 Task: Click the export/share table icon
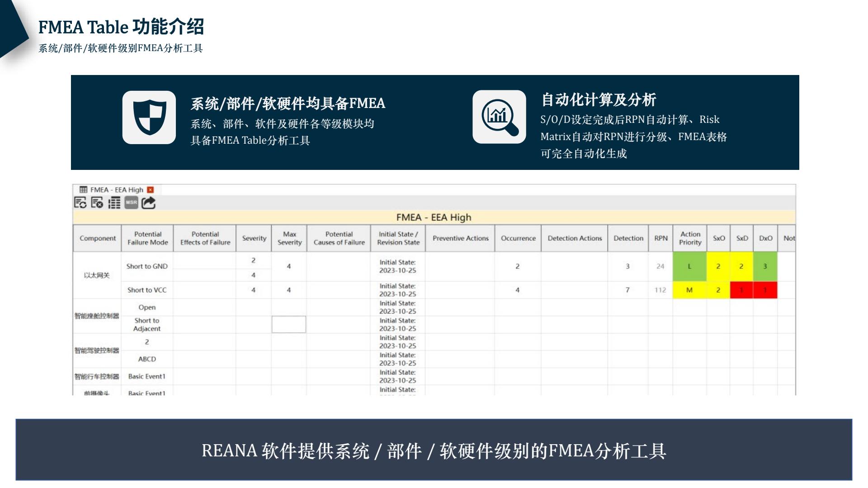tap(148, 203)
